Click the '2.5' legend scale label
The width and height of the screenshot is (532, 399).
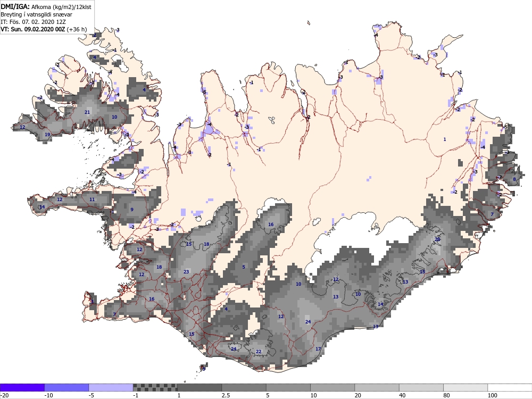(x=226, y=395)
